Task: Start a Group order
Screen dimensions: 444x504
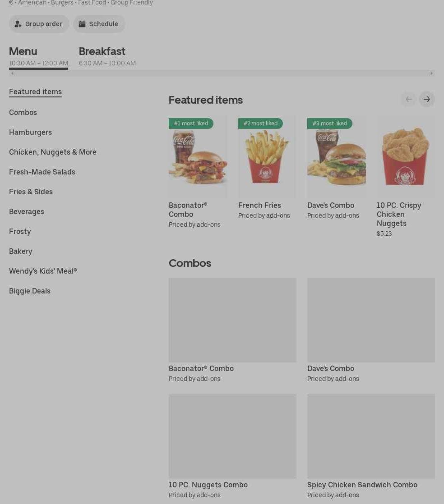Action: [x=39, y=24]
